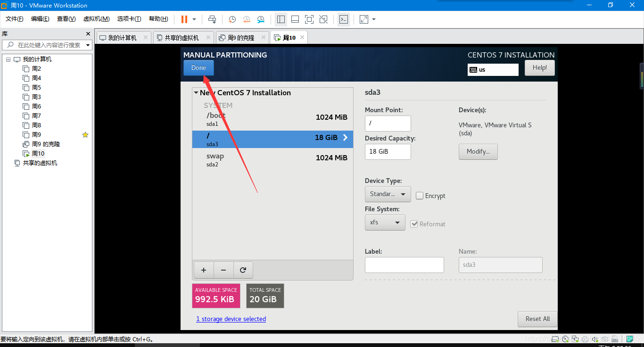This screenshot has width=644, height=347.
Task: Send Ctrl+Alt+Del to the virtual machine
Action: 212,19
